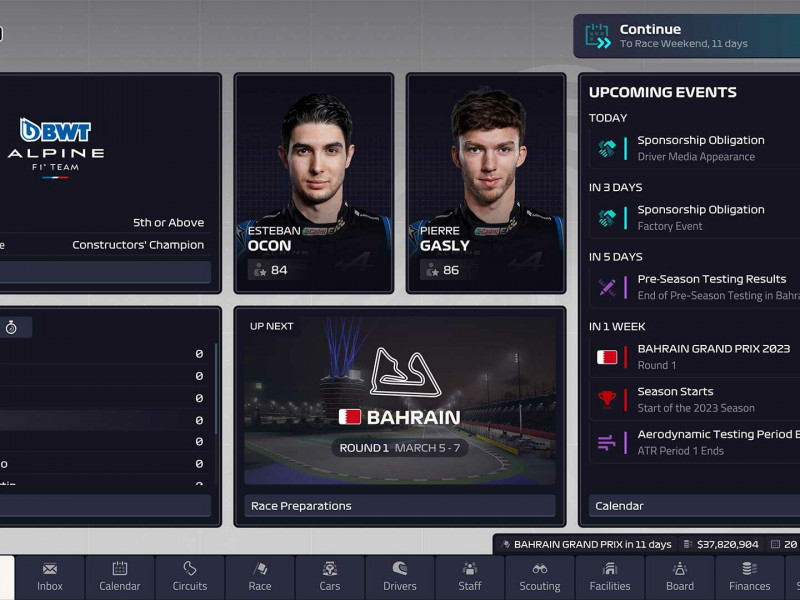Click Continue to Race Weekend button
Screen dimensions: 800x600
tap(687, 36)
